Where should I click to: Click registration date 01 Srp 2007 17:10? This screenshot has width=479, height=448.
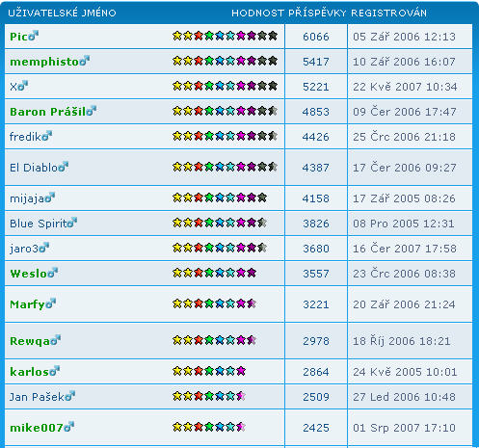pos(404,428)
